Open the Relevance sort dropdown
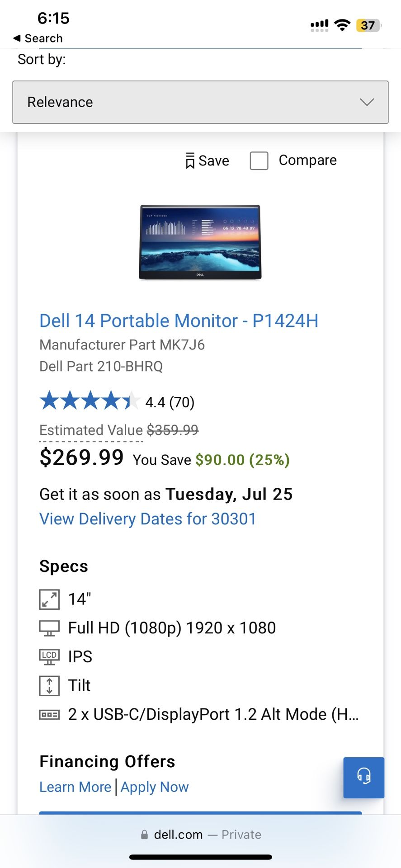The height and width of the screenshot is (868, 401). click(200, 102)
